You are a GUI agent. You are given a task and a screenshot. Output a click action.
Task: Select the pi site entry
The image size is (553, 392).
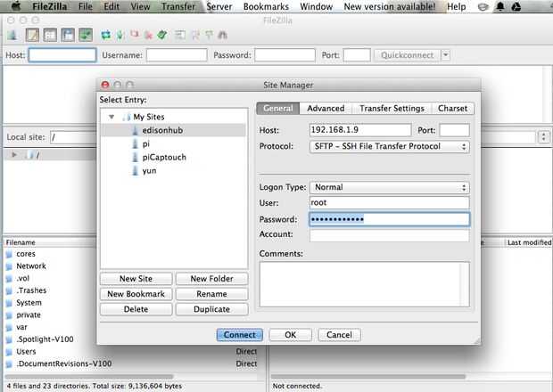tap(174, 143)
